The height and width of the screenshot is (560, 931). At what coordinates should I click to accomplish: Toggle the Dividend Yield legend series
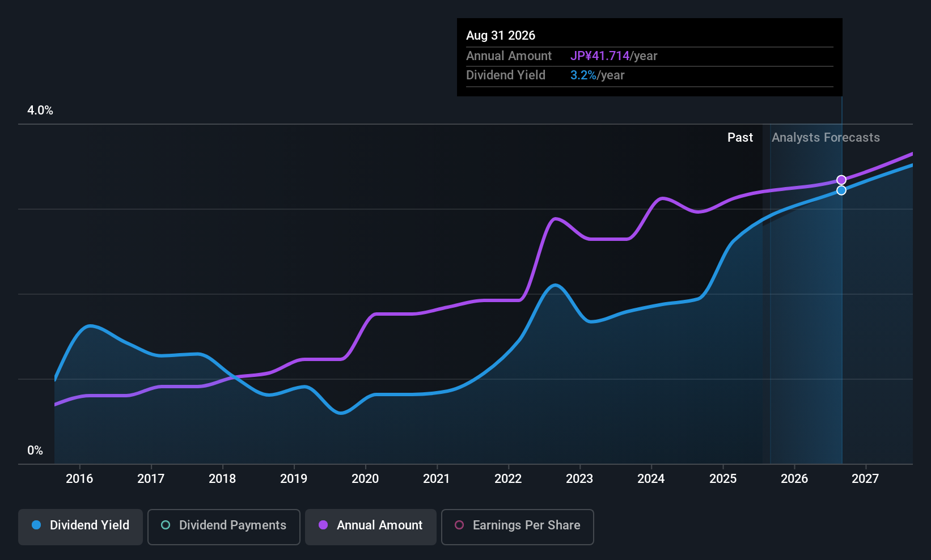[x=81, y=526]
